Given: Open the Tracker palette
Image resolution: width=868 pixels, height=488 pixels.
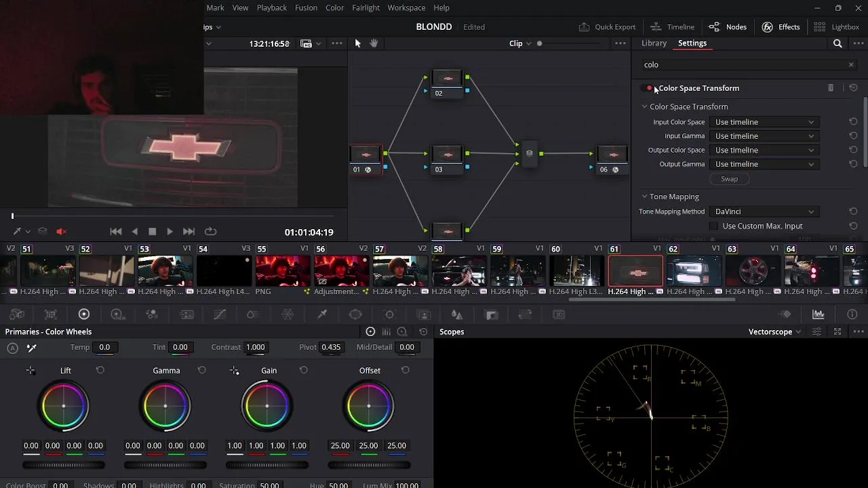Looking at the screenshot, I should pos(389,314).
